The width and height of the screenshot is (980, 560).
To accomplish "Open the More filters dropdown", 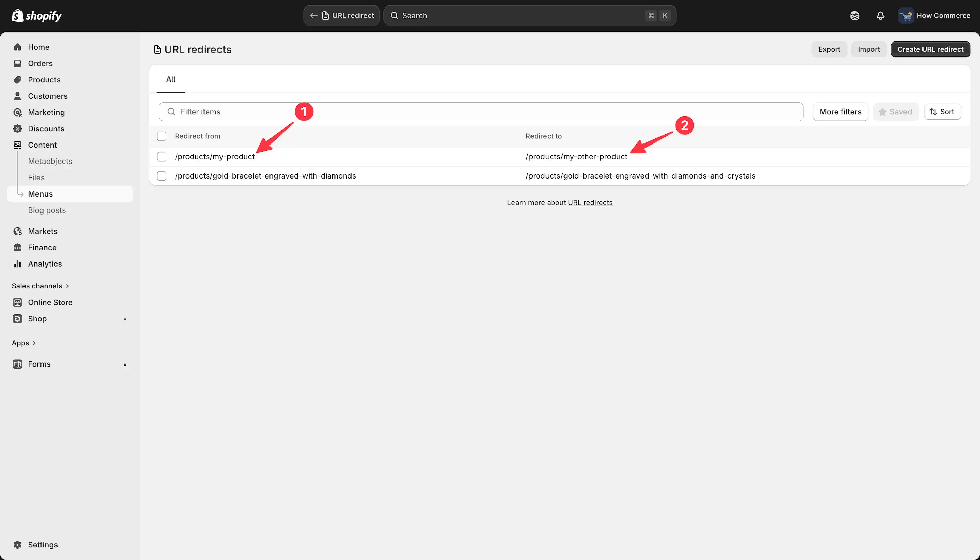I will click(x=841, y=112).
